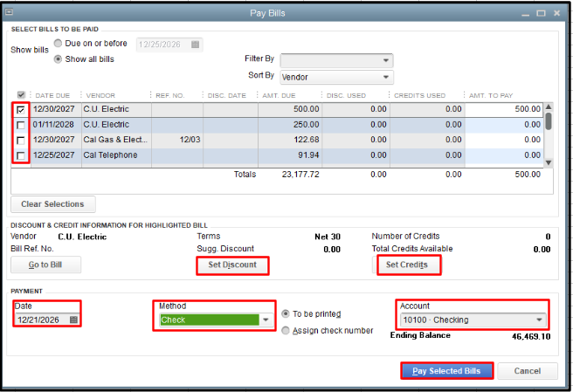573x392 pixels.
Task: Click the Cal Gas & Elect... vendor cell
Action: tap(116, 140)
